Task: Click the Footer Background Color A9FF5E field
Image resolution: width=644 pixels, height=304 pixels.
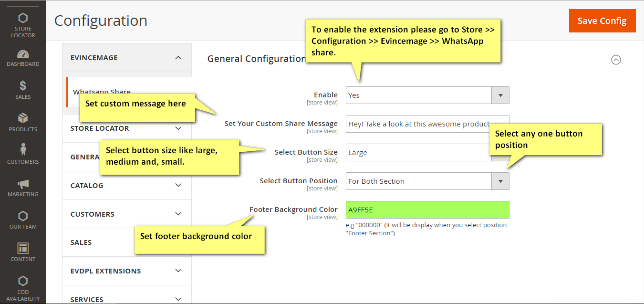Action: [427, 210]
